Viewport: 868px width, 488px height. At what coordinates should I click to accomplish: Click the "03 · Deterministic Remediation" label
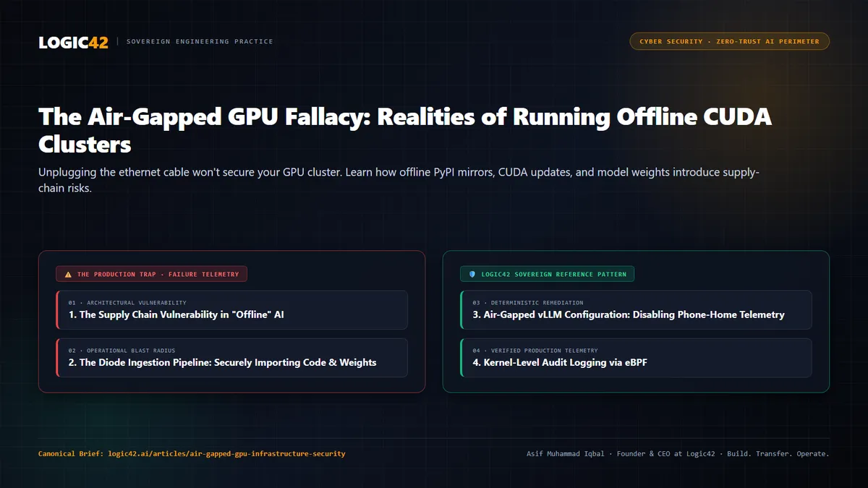point(528,302)
